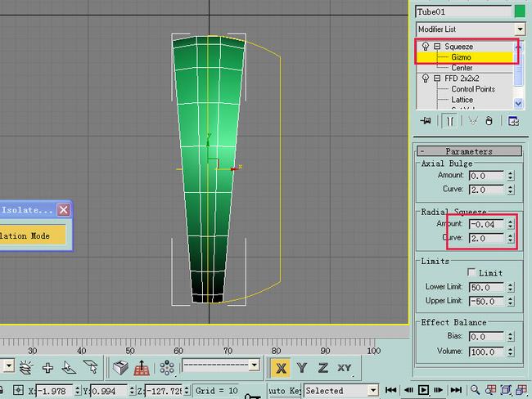This screenshot has width=532, height=399.
Task: Close the Isolate dialog
Action: (64, 210)
